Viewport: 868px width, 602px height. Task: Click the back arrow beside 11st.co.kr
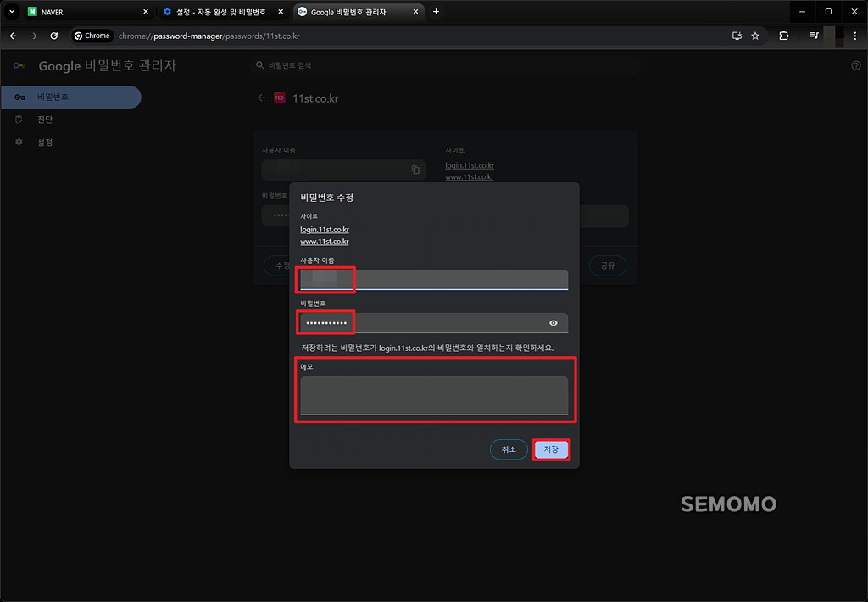[261, 98]
